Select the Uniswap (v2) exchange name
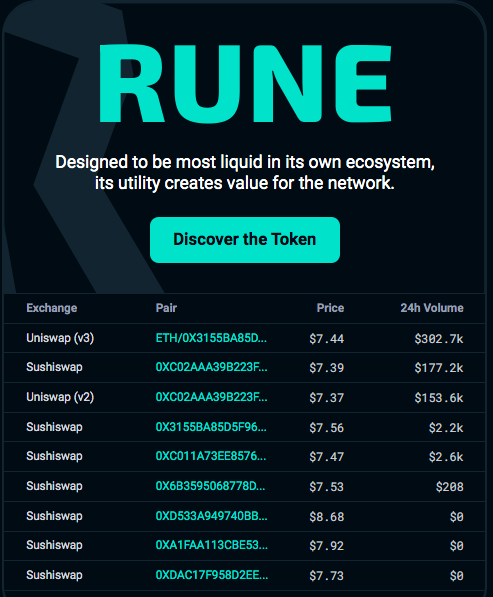The image size is (493, 597). pyautogui.click(x=60, y=397)
